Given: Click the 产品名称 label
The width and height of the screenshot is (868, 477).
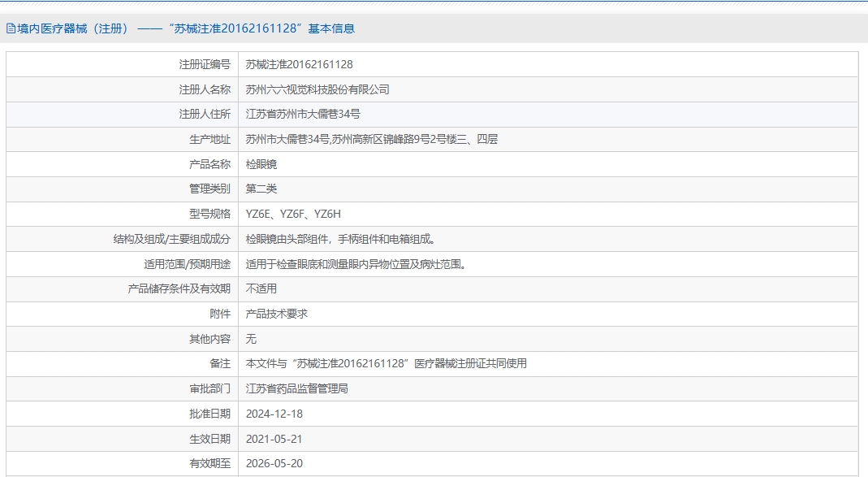Looking at the screenshot, I should pyautogui.click(x=209, y=164).
